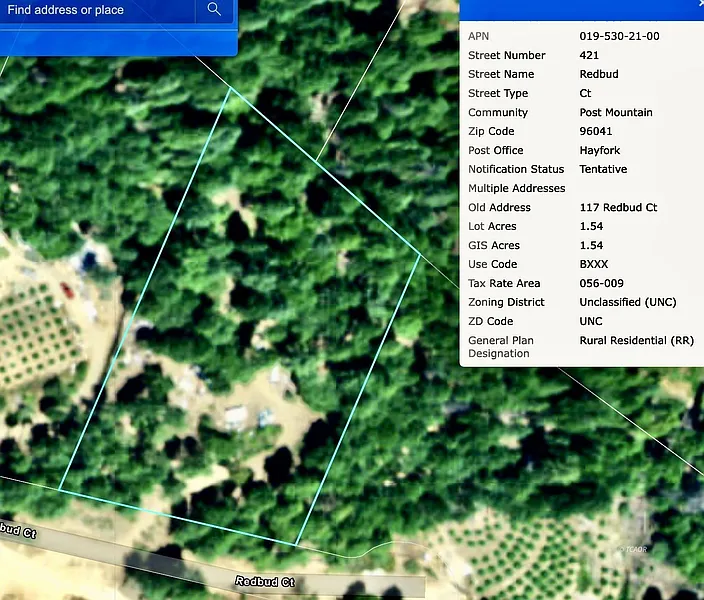Screen dimensions: 704x600
Task: Click the GIS Acres field label
Action: pyautogui.click(x=493, y=246)
